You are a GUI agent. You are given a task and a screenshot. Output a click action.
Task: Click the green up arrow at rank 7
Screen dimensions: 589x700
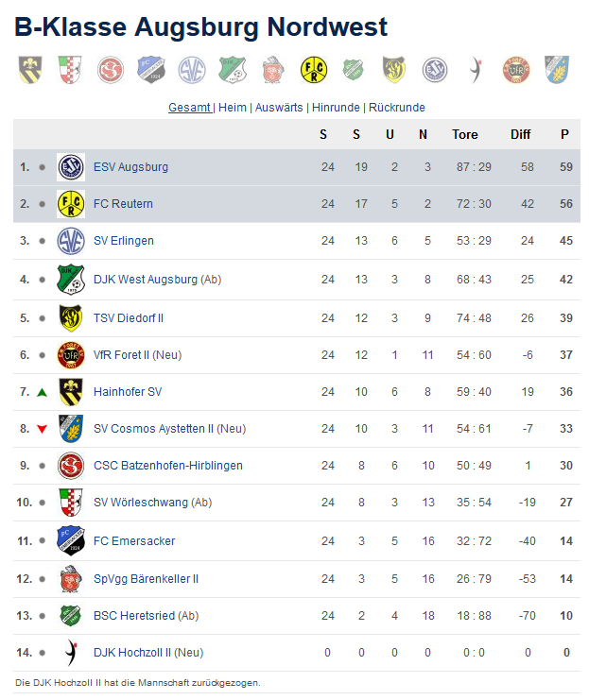pyautogui.click(x=42, y=392)
